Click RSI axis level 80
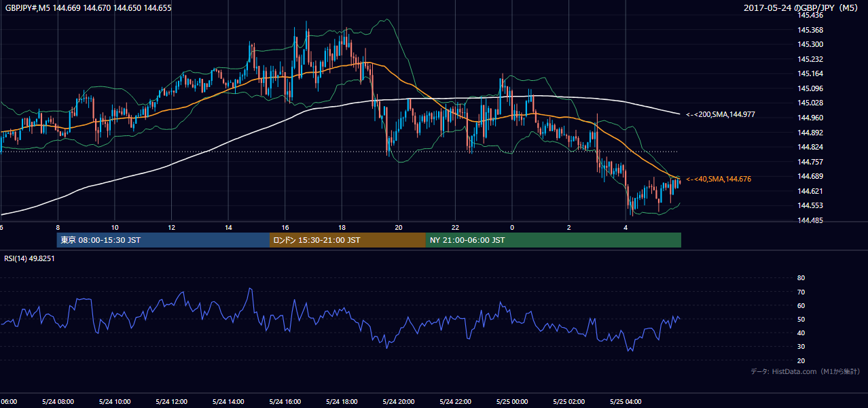Image resolution: width=868 pixels, height=408 pixels. pyautogui.click(x=801, y=278)
